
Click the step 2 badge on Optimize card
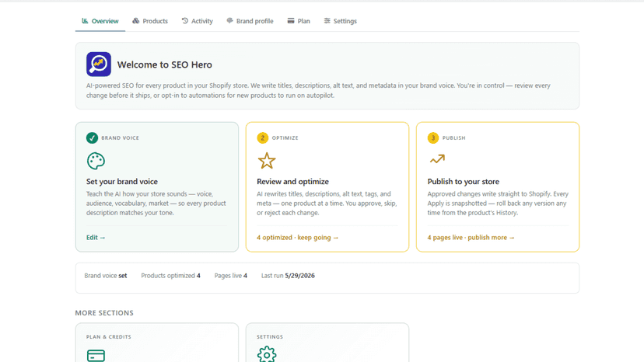pyautogui.click(x=262, y=138)
